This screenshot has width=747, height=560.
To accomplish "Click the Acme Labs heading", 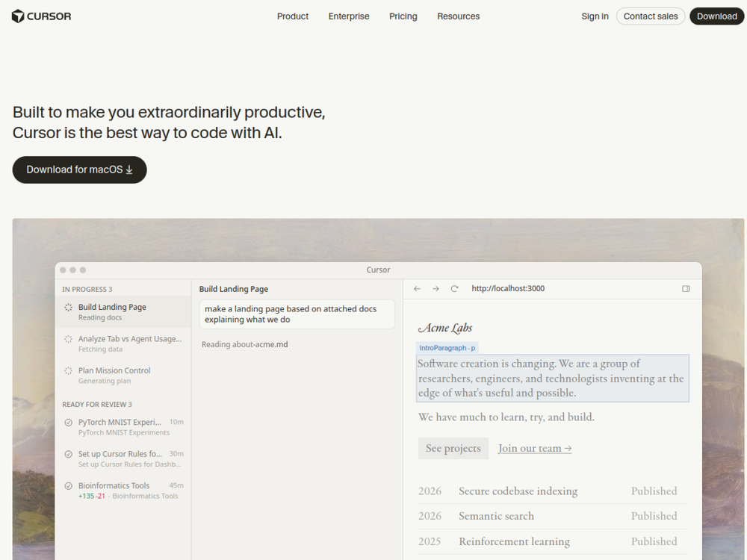I will (445, 328).
